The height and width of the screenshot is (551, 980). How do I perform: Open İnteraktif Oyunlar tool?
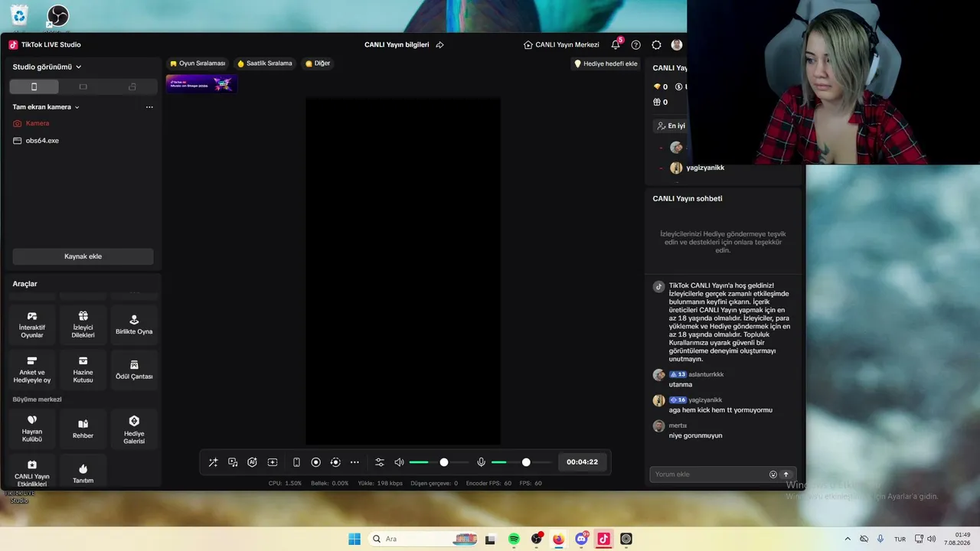coord(32,324)
